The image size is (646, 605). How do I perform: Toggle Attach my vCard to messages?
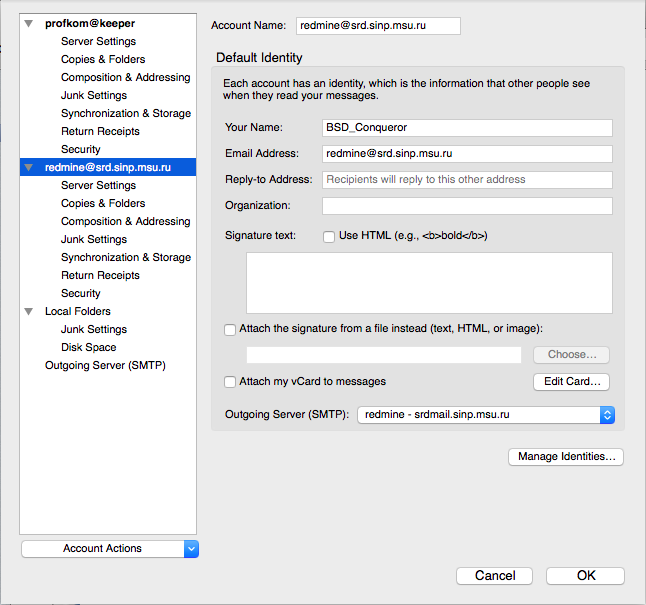click(x=231, y=381)
